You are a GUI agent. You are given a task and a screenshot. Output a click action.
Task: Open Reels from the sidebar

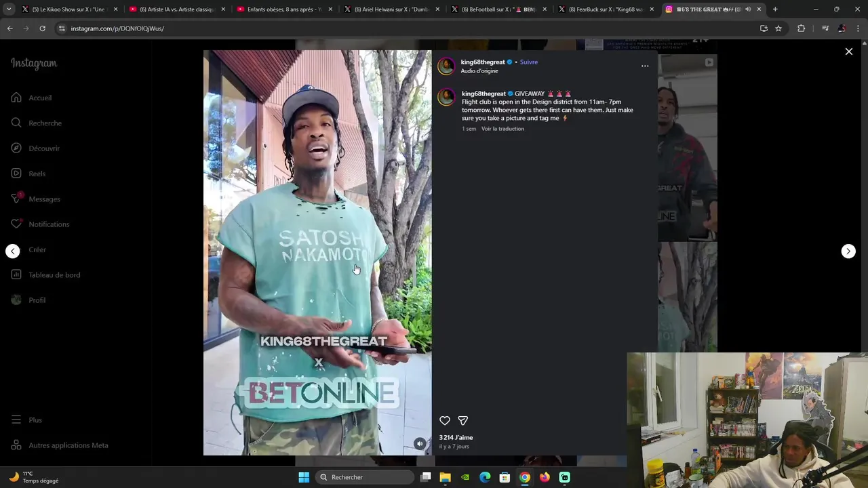coord(28,174)
